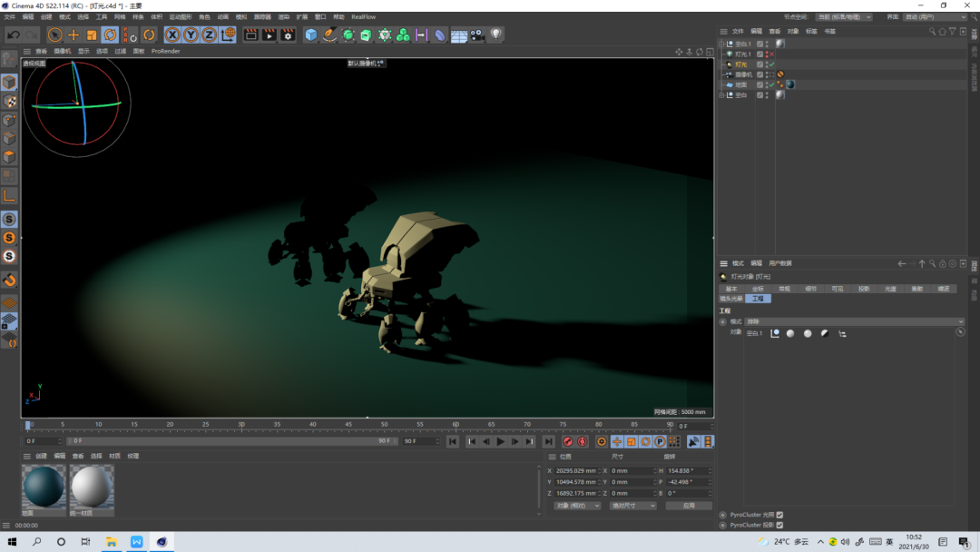980x552 pixels.
Task: Select the Live Selection tool
Action: click(55, 35)
